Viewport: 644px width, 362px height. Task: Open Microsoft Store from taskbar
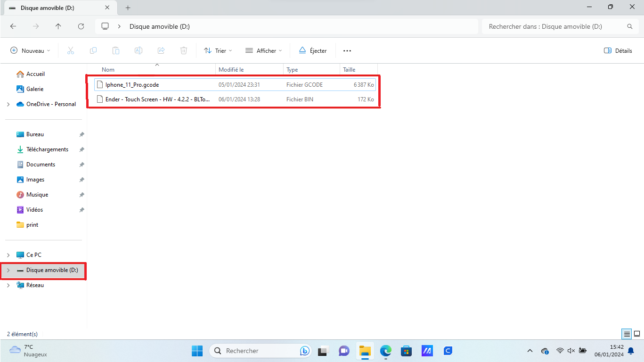tap(406, 351)
